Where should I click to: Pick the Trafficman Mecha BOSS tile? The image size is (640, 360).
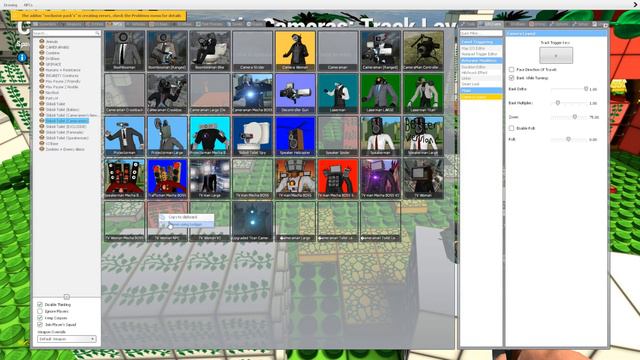(167, 179)
